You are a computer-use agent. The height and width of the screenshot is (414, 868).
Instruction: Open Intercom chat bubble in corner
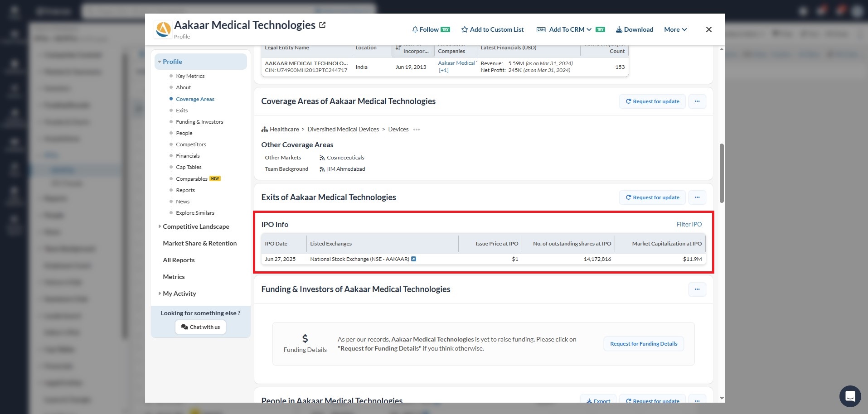tap(850, 396)
